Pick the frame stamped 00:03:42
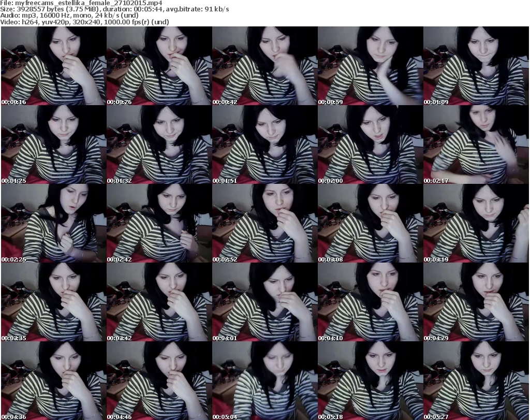 tap(159, 302)
